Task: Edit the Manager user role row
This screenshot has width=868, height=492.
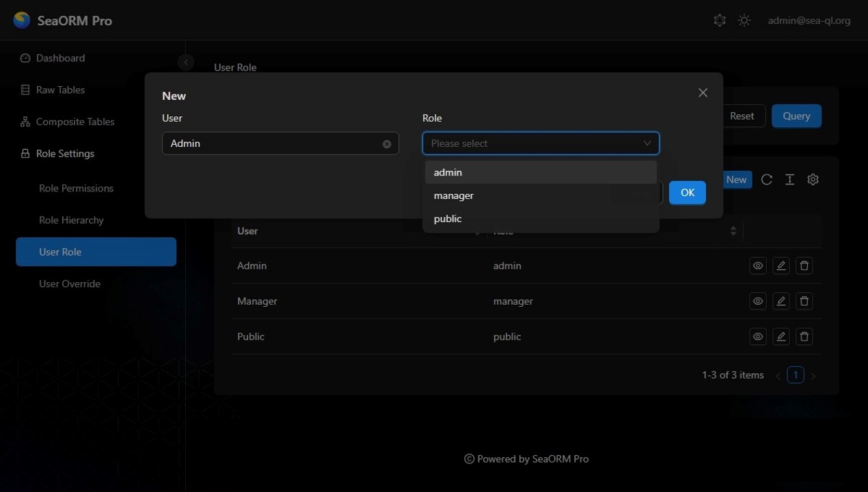Action: pos(781,301)
